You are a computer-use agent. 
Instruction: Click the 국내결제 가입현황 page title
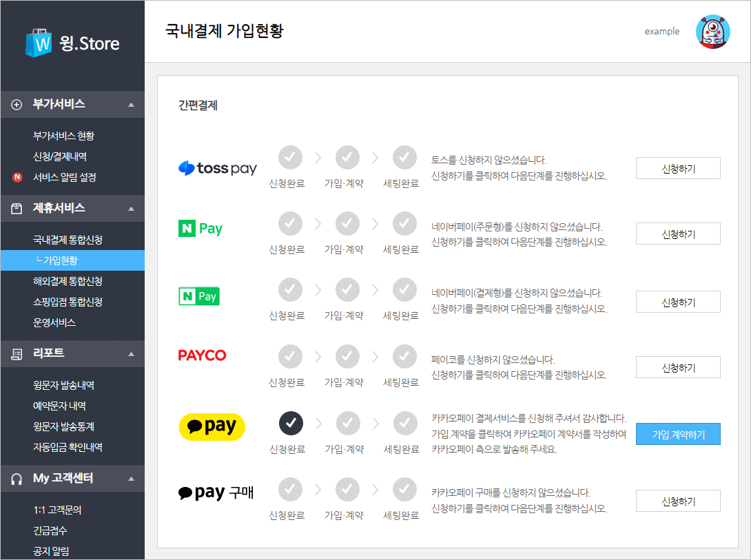pyautogui.click(x=224, y=31)
